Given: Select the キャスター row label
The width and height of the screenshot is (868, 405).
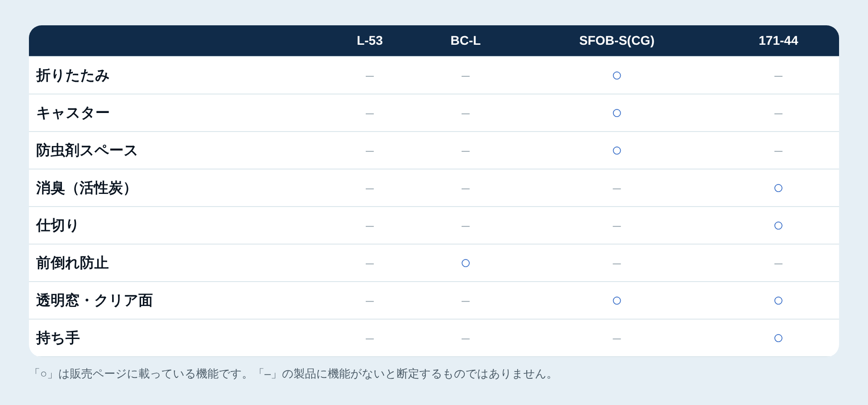Looking at the screenshot, I should click(73, 113).
